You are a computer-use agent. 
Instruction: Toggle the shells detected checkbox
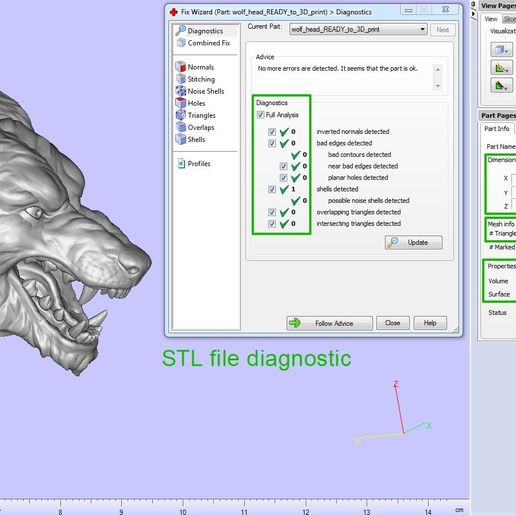tap(272, 189)
